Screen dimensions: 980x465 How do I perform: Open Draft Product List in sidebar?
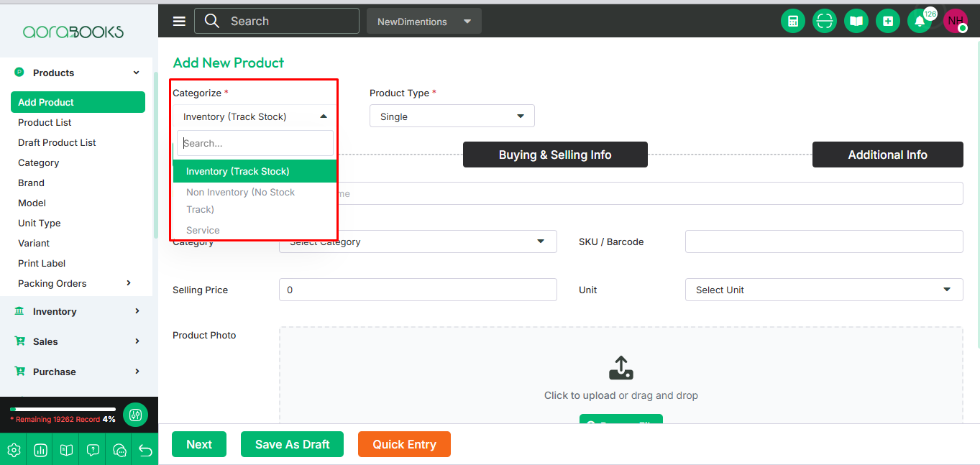point(57,142)
